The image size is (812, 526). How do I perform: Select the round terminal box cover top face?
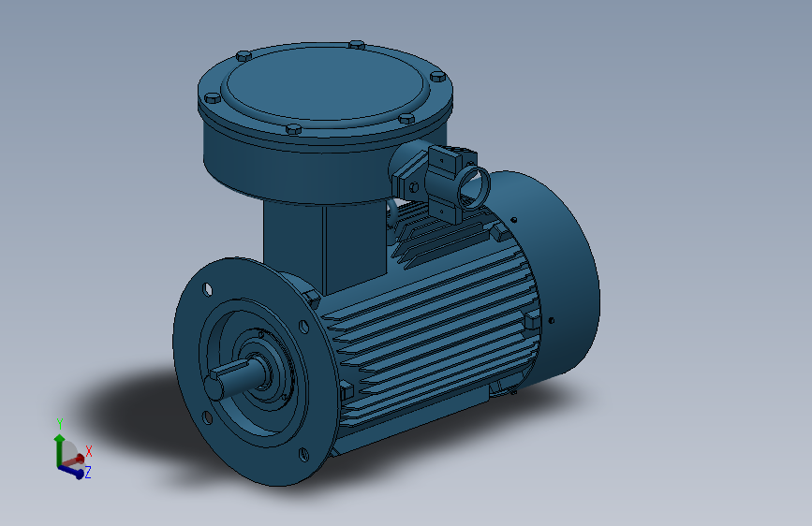325,86
